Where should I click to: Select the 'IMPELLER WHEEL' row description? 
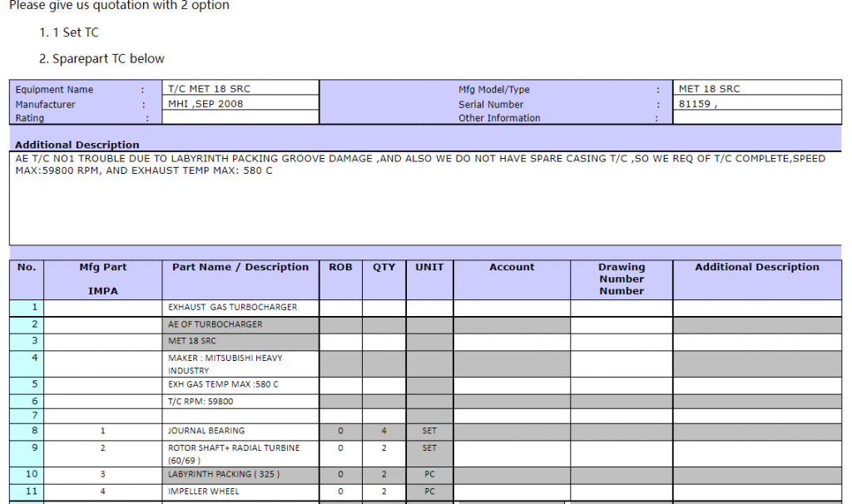(203, 492)
